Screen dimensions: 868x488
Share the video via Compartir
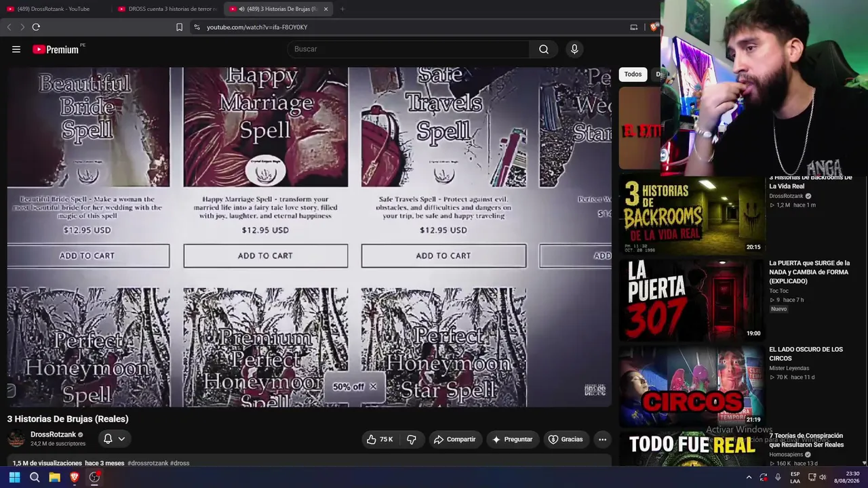coord(454,439)
